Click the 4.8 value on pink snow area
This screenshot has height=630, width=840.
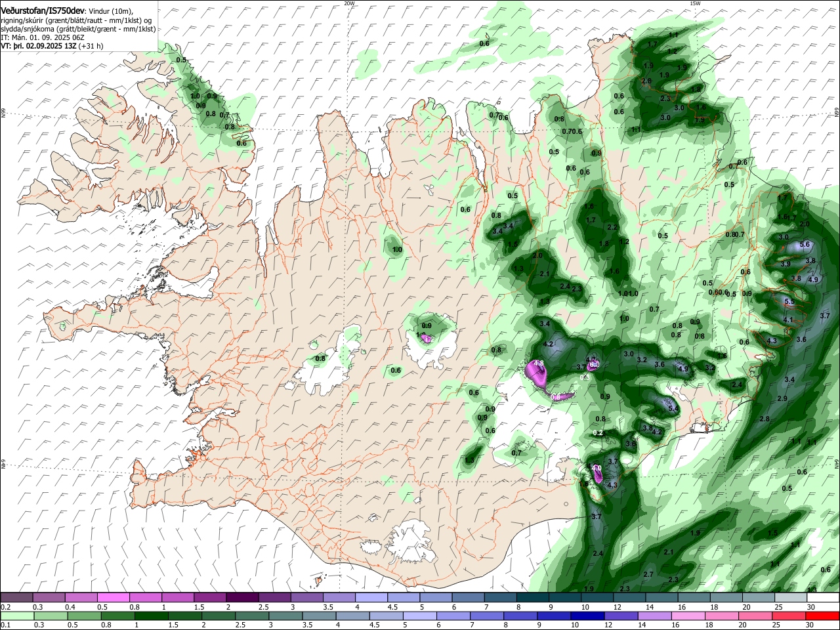point(539,363)
